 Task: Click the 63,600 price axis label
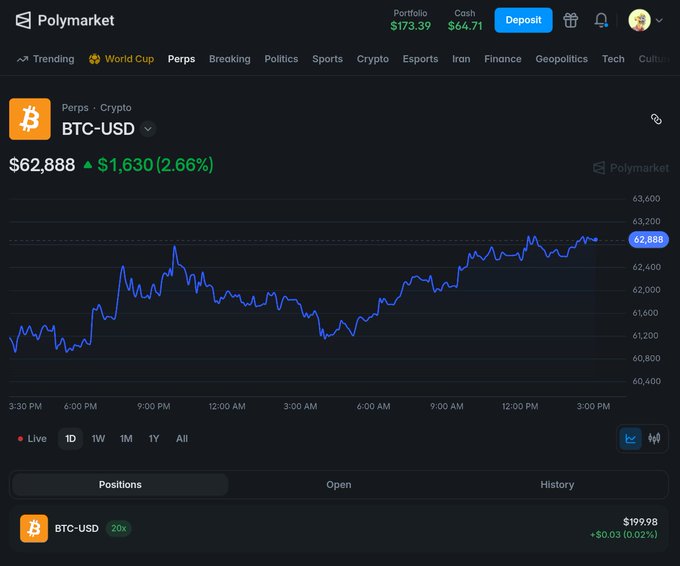[646, 199]
